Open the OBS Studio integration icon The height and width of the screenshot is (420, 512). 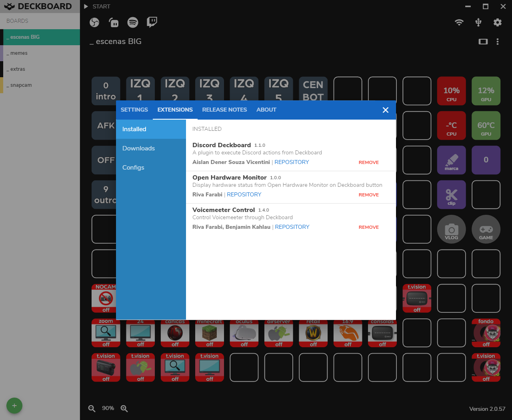click(94, 22)
